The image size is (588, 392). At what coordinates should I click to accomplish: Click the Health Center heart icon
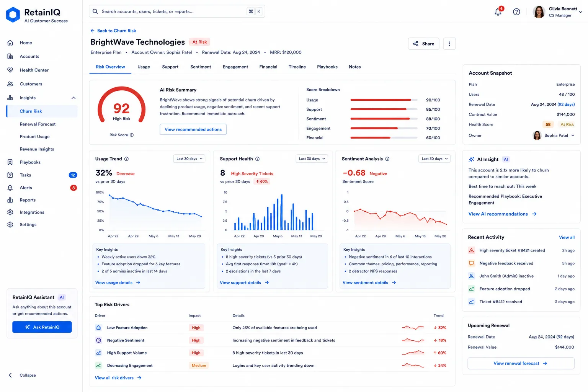click(10, 70)
